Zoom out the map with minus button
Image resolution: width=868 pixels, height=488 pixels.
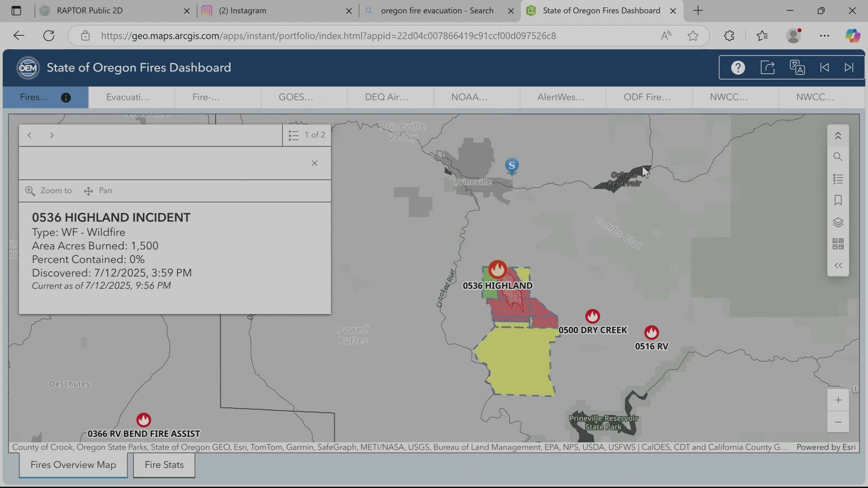point(838,422)
